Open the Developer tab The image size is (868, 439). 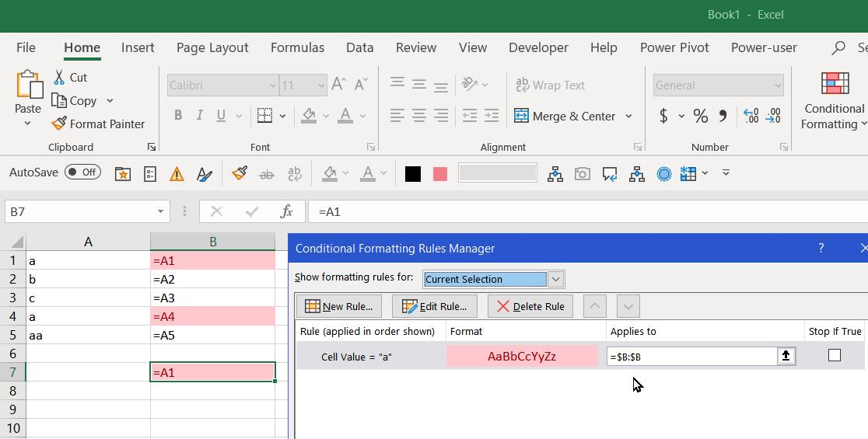[539, 47]
